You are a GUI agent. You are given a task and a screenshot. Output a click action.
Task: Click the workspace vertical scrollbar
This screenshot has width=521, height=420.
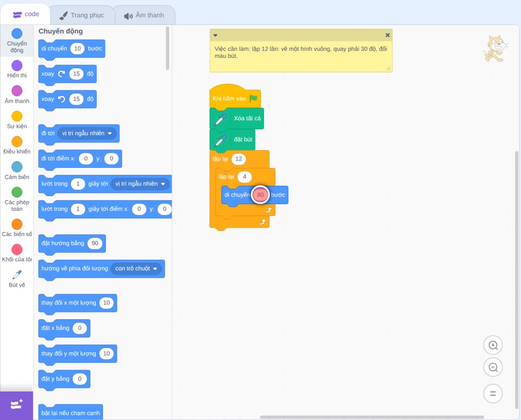coord(516,280)
